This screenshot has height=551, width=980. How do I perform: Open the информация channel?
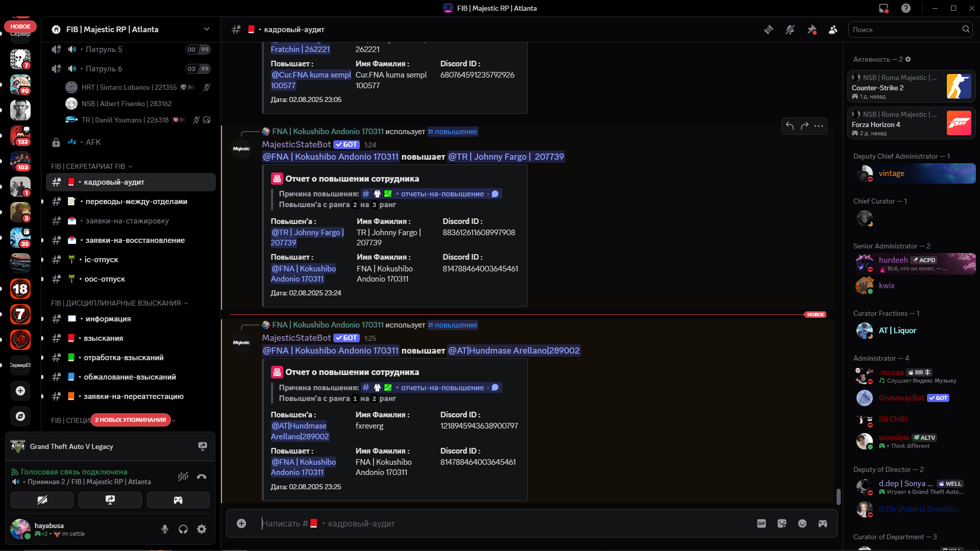(x=131, y=319)
